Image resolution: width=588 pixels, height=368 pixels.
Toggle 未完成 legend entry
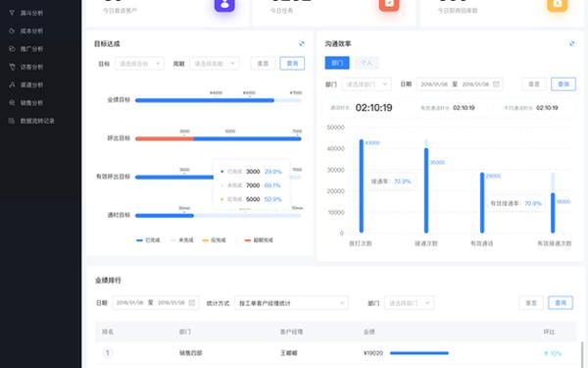click(182, 240)
